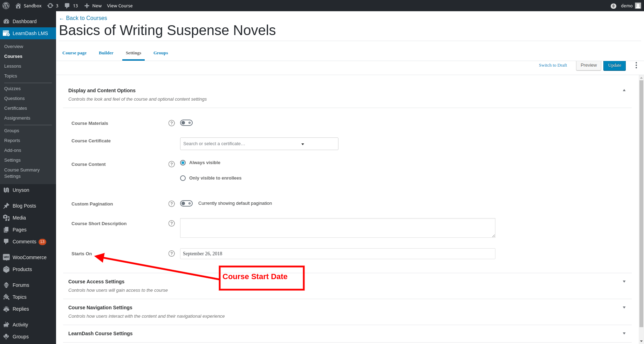The image size is (644, 344).
Task: Open WooCommerce from the sidebar
Action: point(29,257)
